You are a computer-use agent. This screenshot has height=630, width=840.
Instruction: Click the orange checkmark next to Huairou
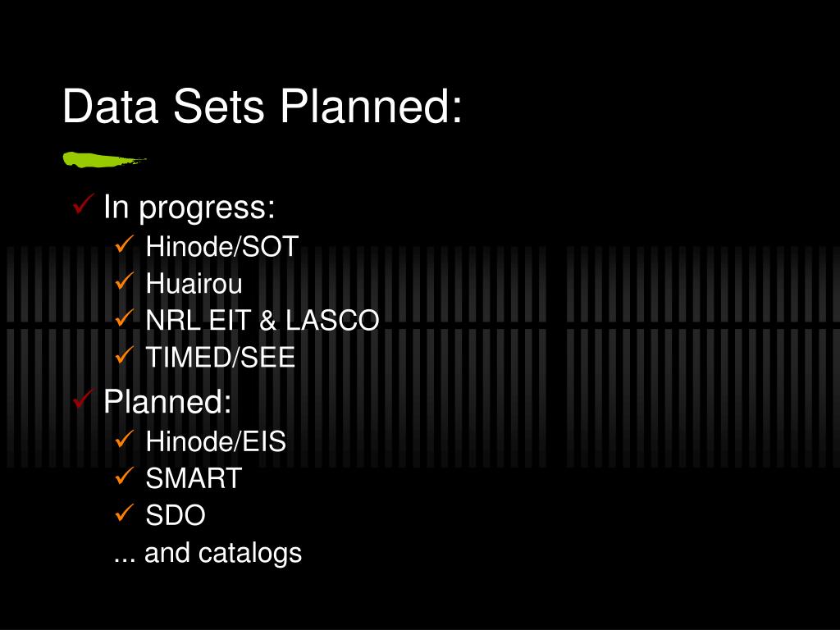125,281
